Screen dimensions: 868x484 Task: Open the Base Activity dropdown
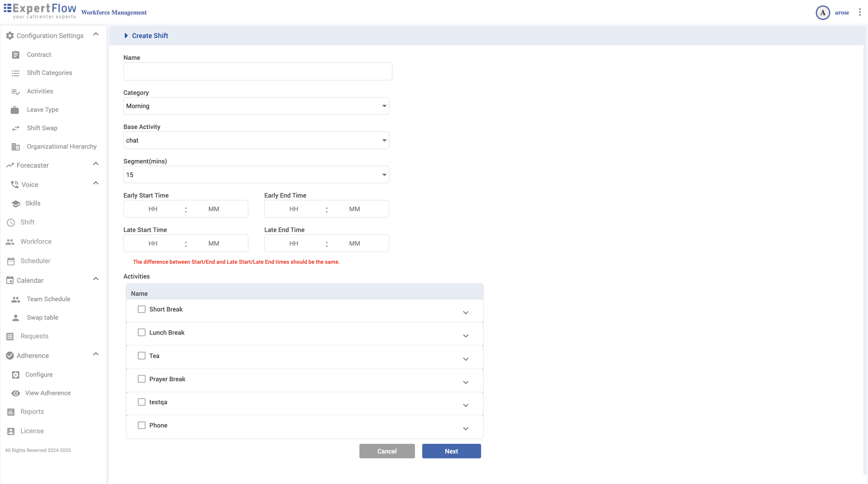[x=256, y=140]
